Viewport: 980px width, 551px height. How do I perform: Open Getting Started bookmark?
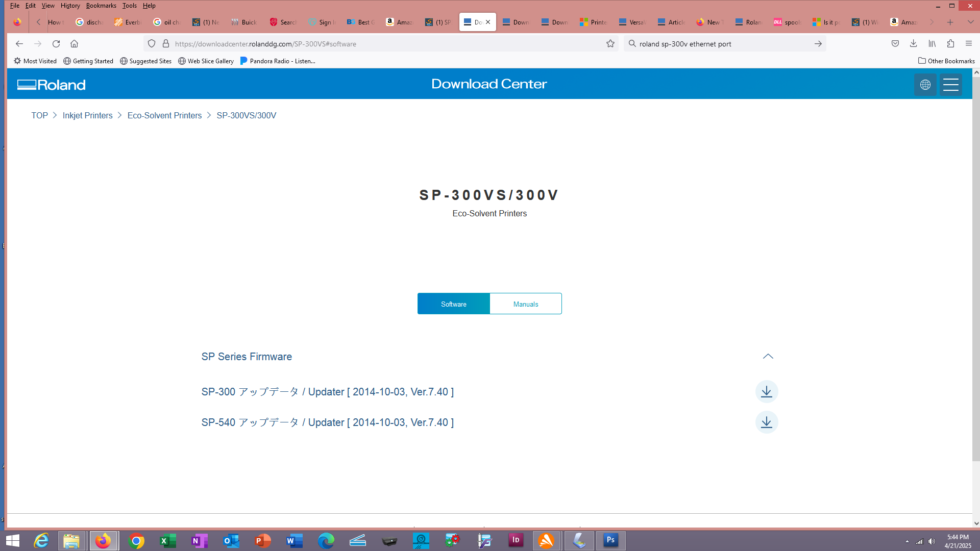click(x=88, y=61)
